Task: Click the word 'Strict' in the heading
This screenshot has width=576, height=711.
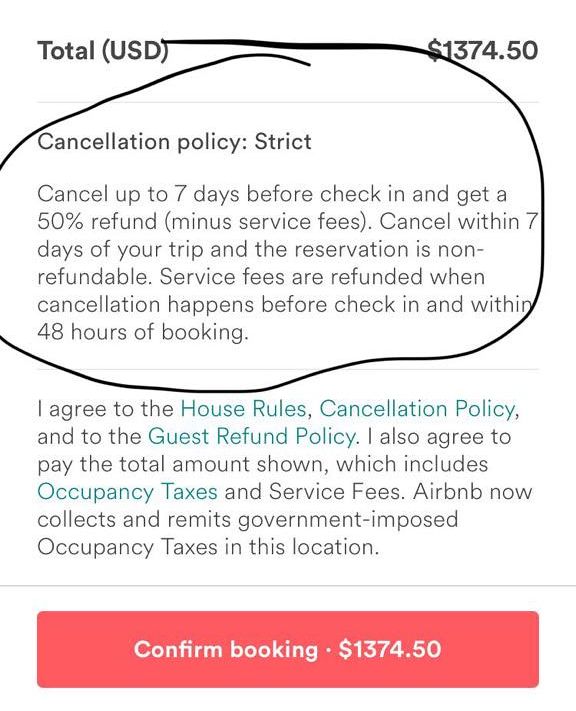Action: [x=283, y=141]
